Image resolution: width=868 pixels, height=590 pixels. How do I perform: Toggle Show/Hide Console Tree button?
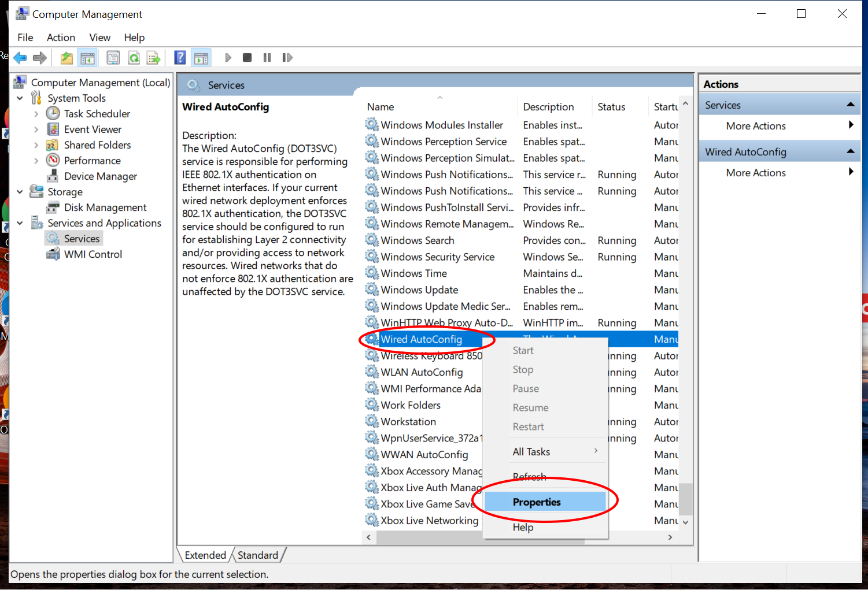[87, 58]
